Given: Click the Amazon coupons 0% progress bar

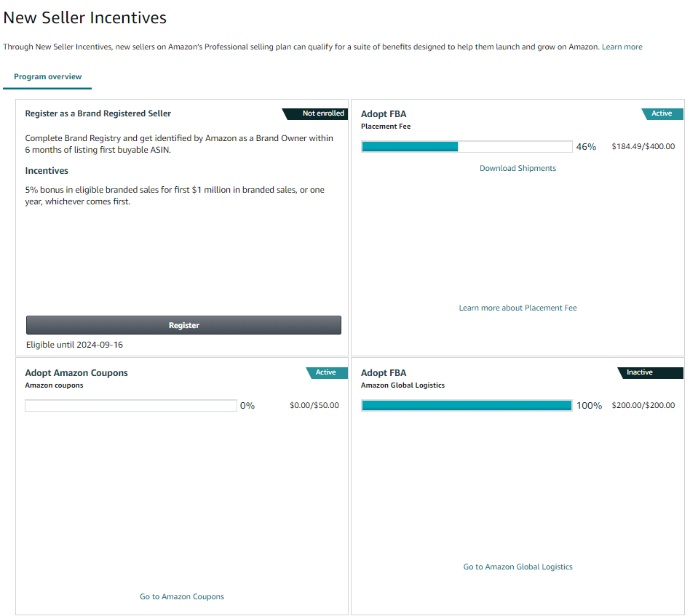Looking at the screenshot, I should [x=131, y=405].
